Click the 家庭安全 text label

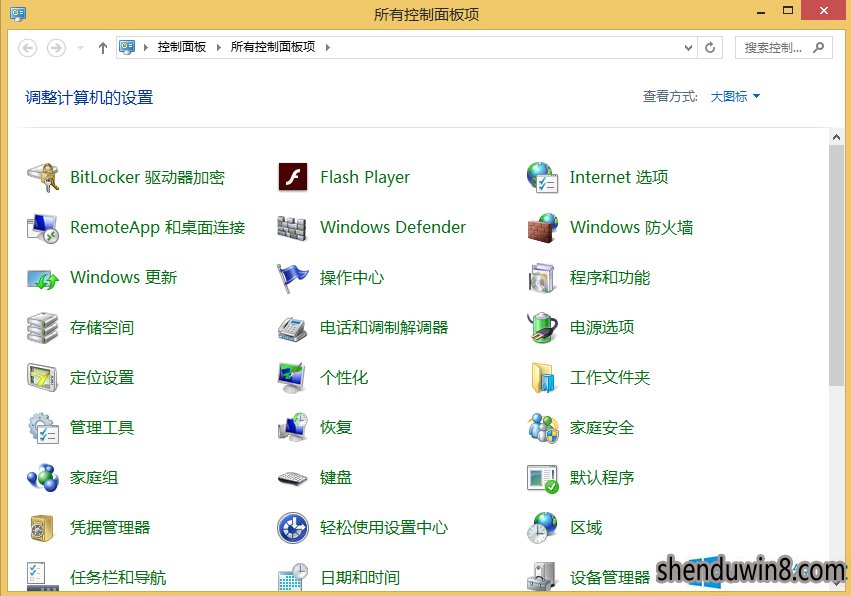point(602,428)
